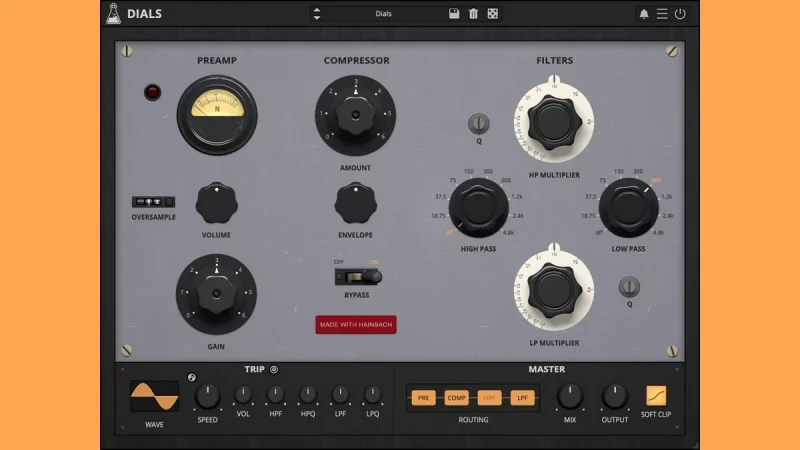Click the Soft Clip curve icon
Screen dimensions: 800x450
pyautogui.click(x=656, y=396)
